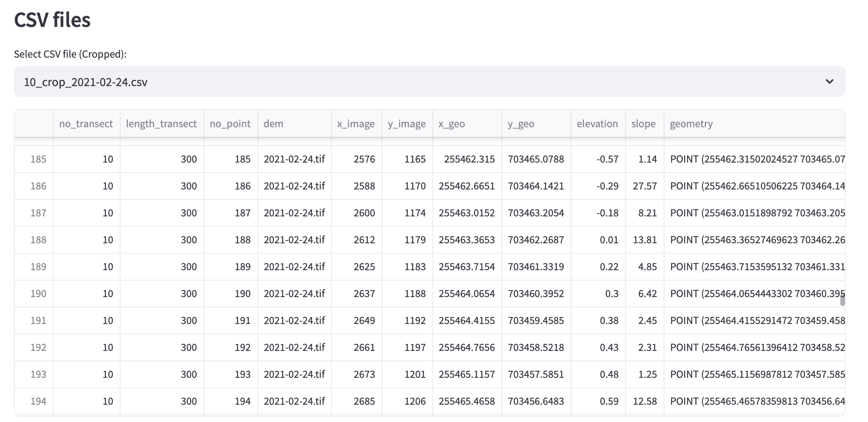Sort by length_transect column header
This screenshot has width=868, height=422.
[x=162, y=123]
